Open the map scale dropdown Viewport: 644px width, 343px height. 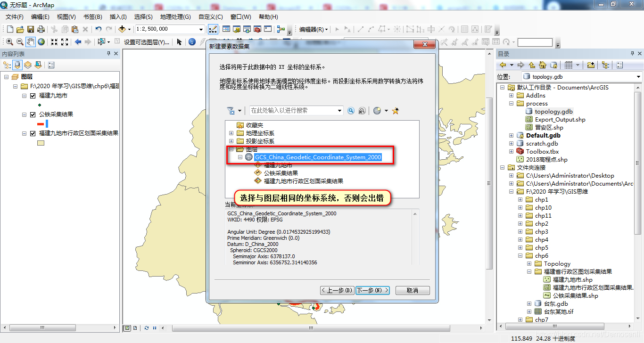[201, 29]
